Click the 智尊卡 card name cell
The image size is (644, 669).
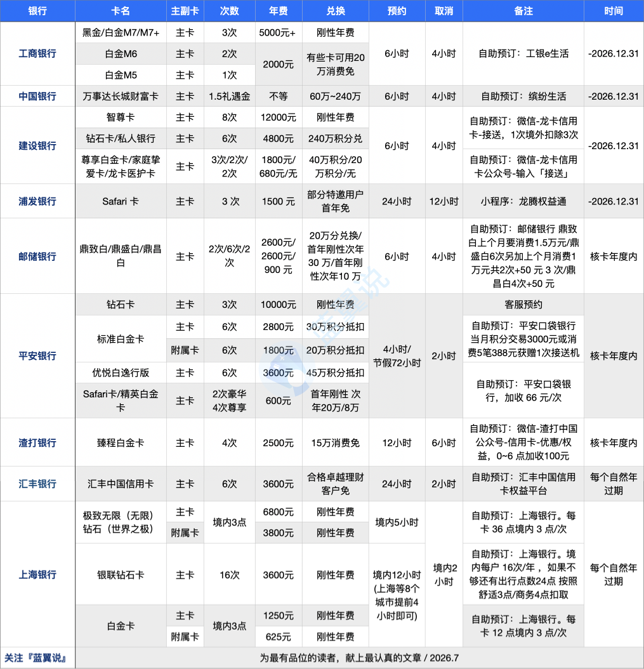(121, 117)
